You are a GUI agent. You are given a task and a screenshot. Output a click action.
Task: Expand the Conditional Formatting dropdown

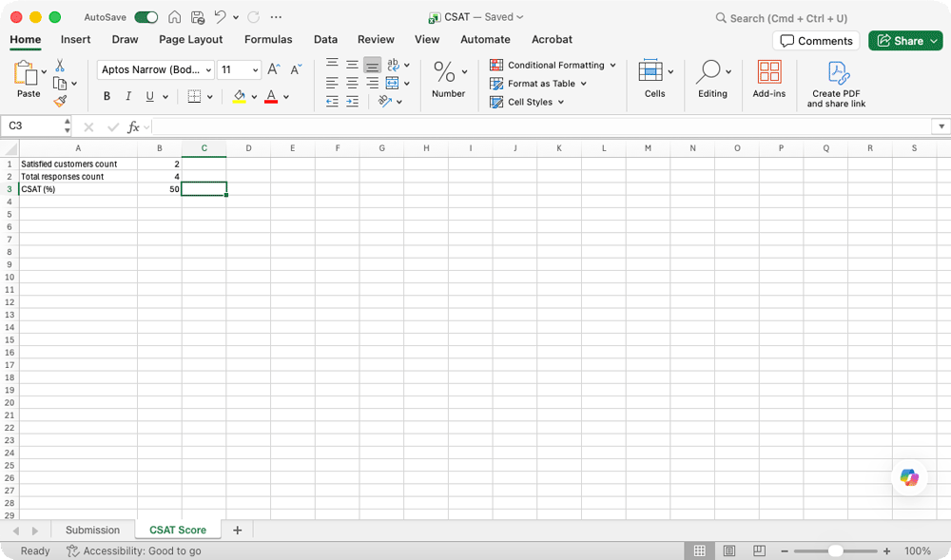tap(612, 66)
